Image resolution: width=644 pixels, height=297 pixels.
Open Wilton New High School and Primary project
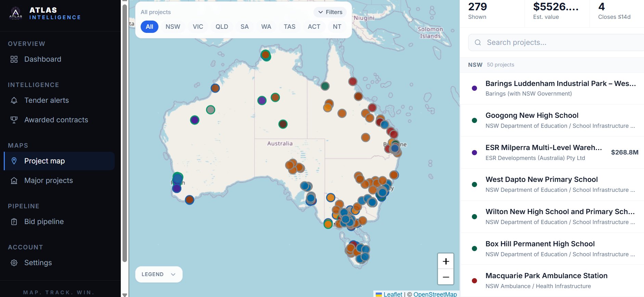pos(552,216)
